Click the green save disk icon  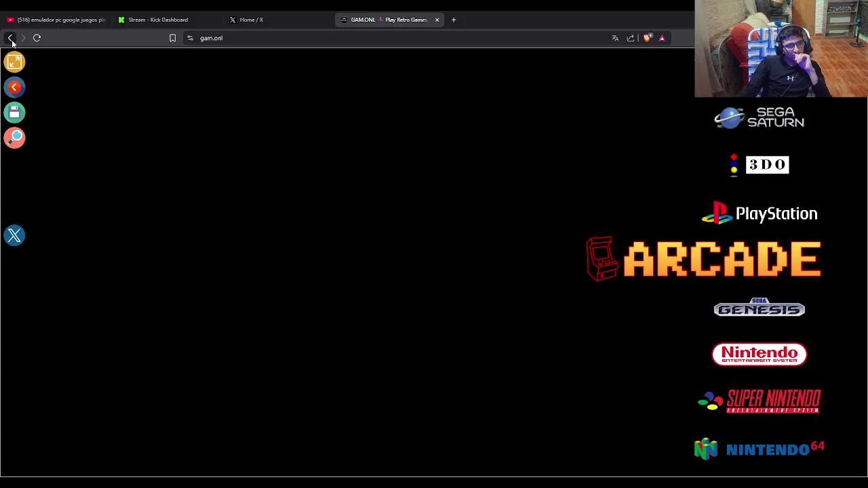tap(14, 113)
